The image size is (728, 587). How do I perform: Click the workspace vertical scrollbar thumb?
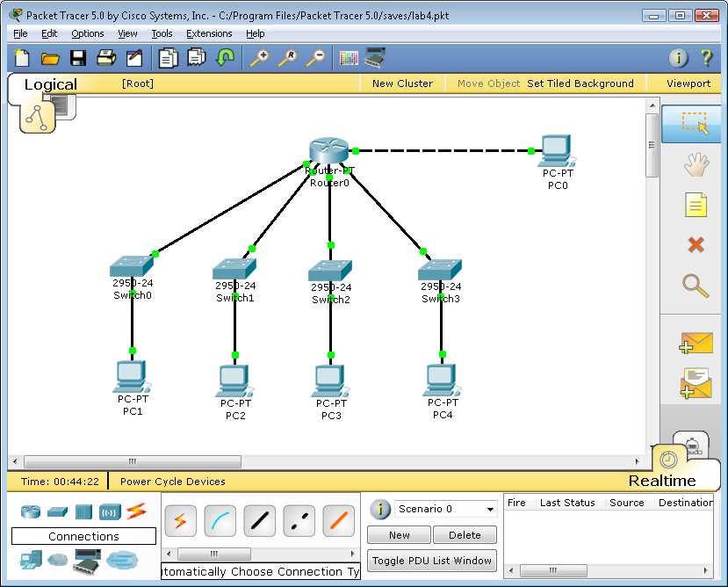pyautogui.click(x=652, y=145)
